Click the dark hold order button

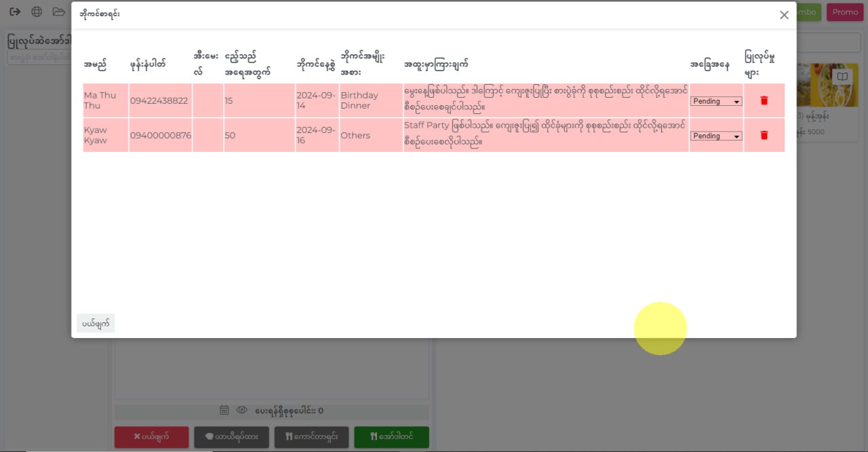tap(231, 437)
